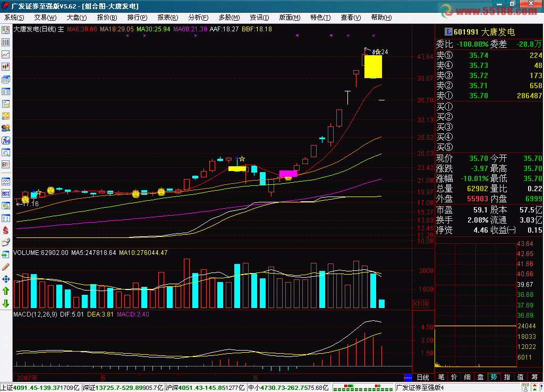Viewport: 544px width, 392px height.
Task: Click the 深证 index in status bar
Action: (123, 388)
